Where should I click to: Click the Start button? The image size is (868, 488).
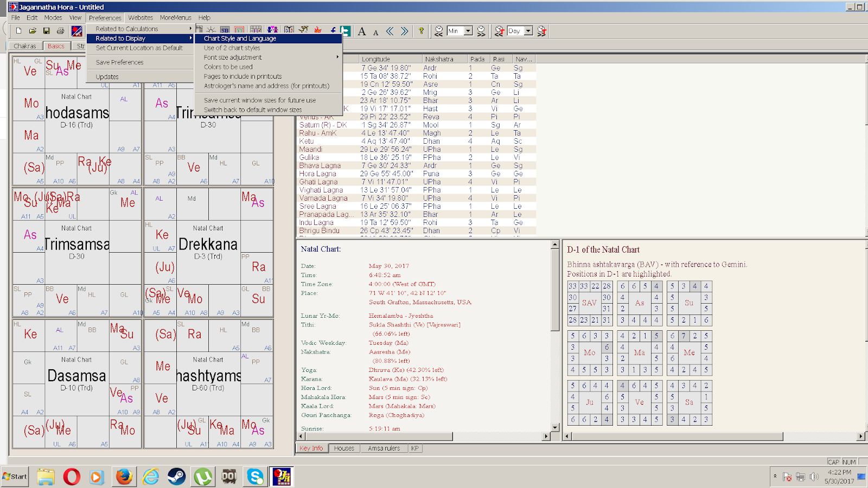[15, 477]
